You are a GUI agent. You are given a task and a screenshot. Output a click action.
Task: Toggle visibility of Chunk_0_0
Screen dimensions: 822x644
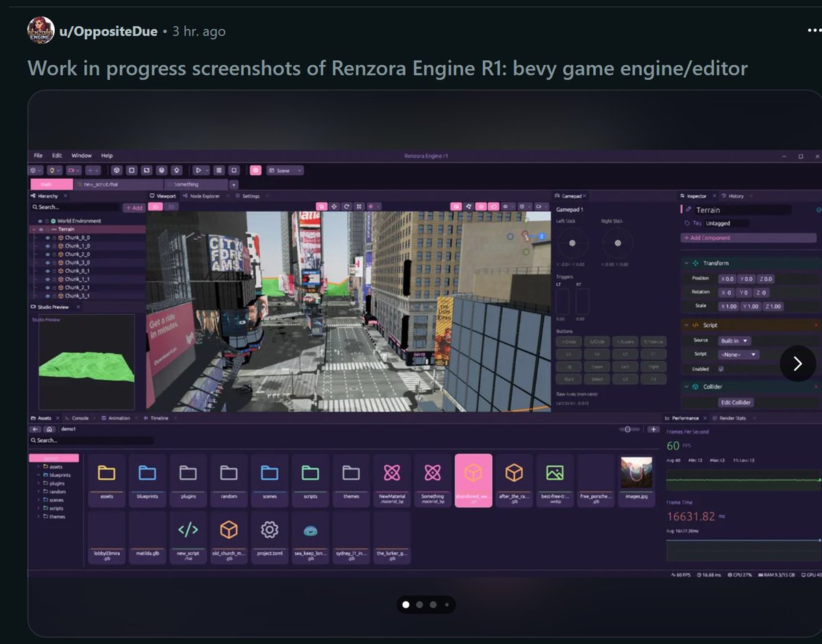[x=48, y=238]
